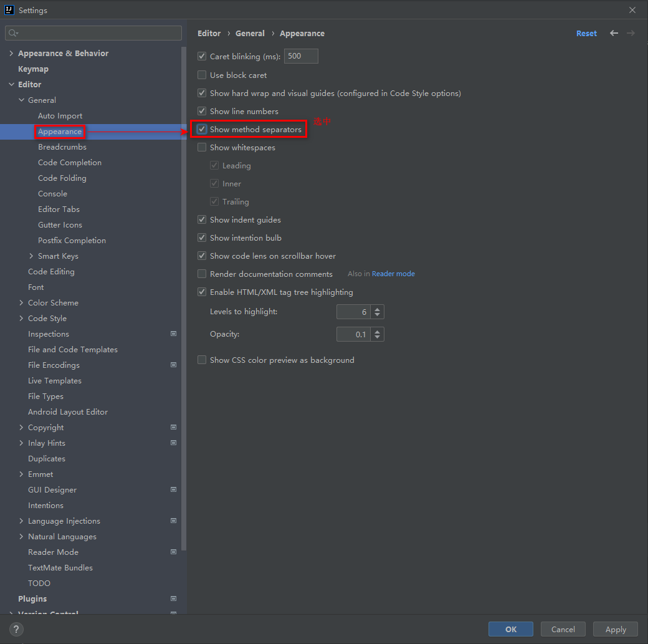Click the Opacity value field
Viewport: 648px width, 644px height.
[353, 334]
